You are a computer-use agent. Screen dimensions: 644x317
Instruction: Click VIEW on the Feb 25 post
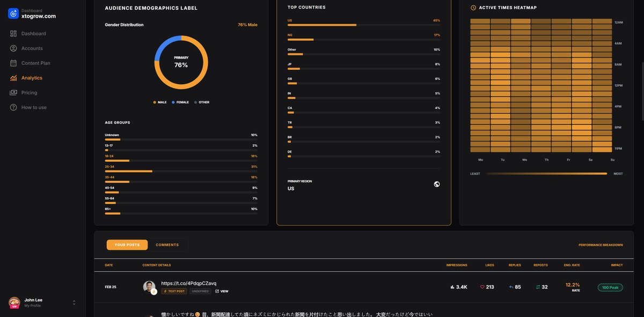222,290
